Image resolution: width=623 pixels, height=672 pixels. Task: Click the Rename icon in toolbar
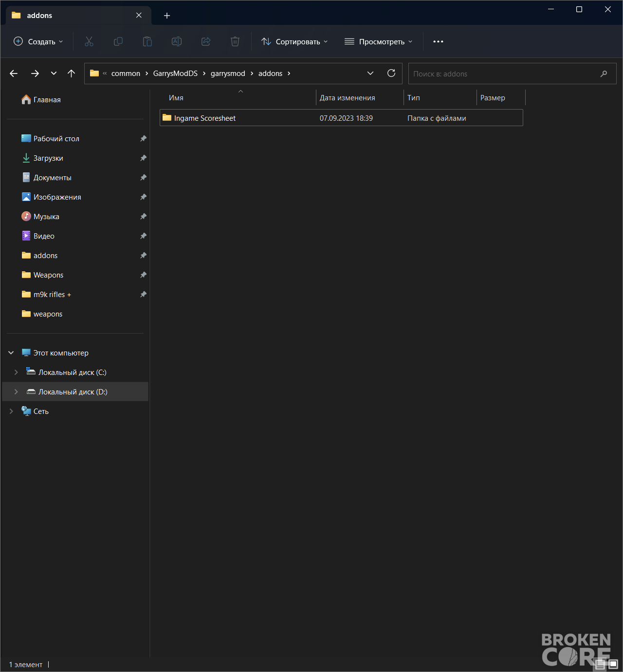click(x=177, y=41)
